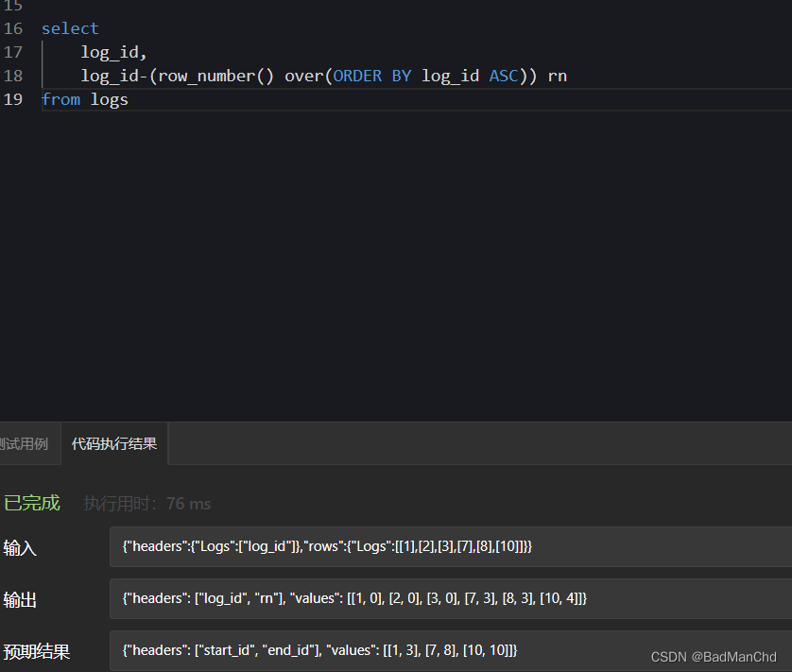
Task: Click line number 16 in the gutter
Action: coord(13,28)
